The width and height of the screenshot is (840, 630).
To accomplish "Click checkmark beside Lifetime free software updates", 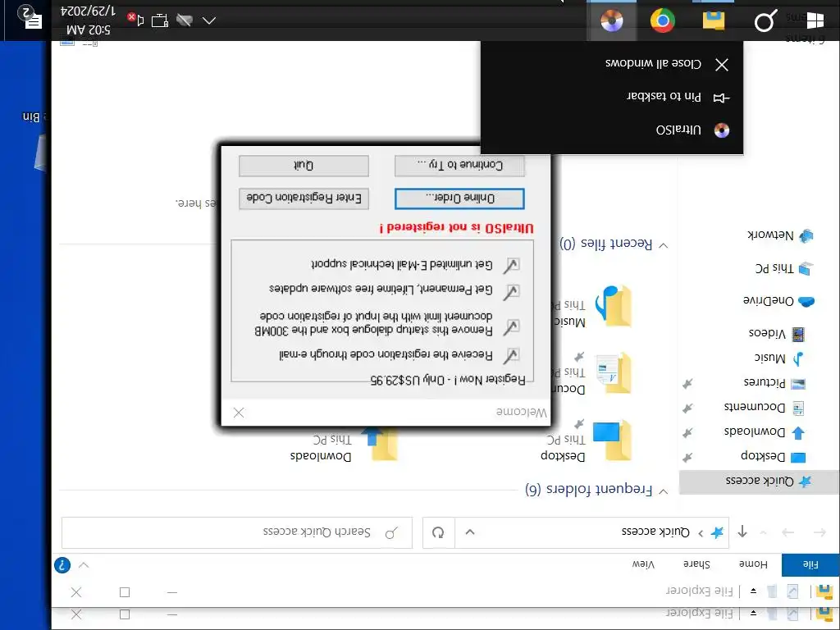I will click(x=512, y=291).
